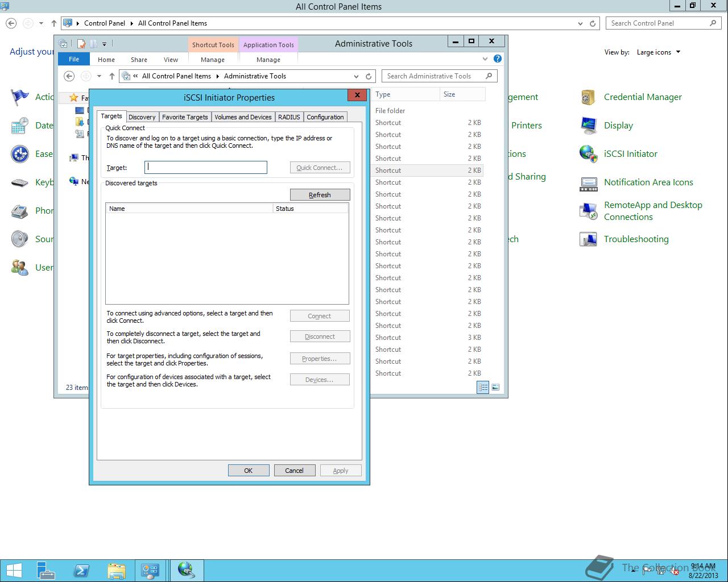Go back in Administrative Tools window
728x582 pixels.
pos(69,76)
